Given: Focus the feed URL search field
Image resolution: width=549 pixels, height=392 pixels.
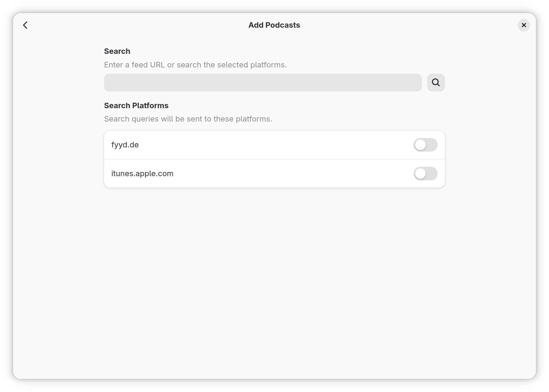Looking at the screenshot, I should click(263, 83).
